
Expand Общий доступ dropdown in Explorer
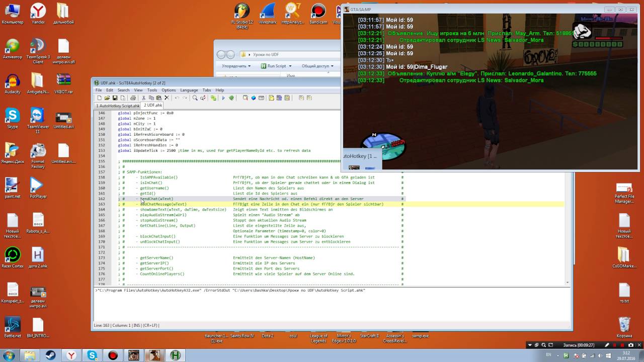(317, 66)
